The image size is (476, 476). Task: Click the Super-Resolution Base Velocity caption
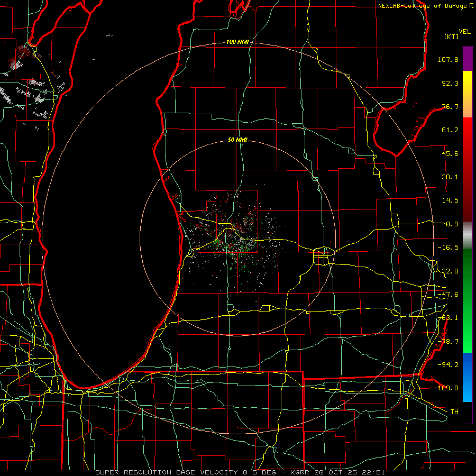(240, 472)
